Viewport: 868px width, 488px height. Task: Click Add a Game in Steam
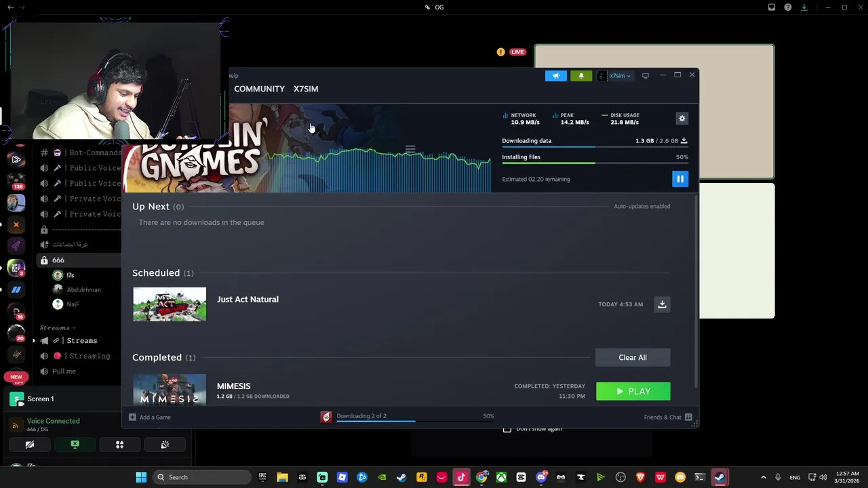(x=150, y=418)
